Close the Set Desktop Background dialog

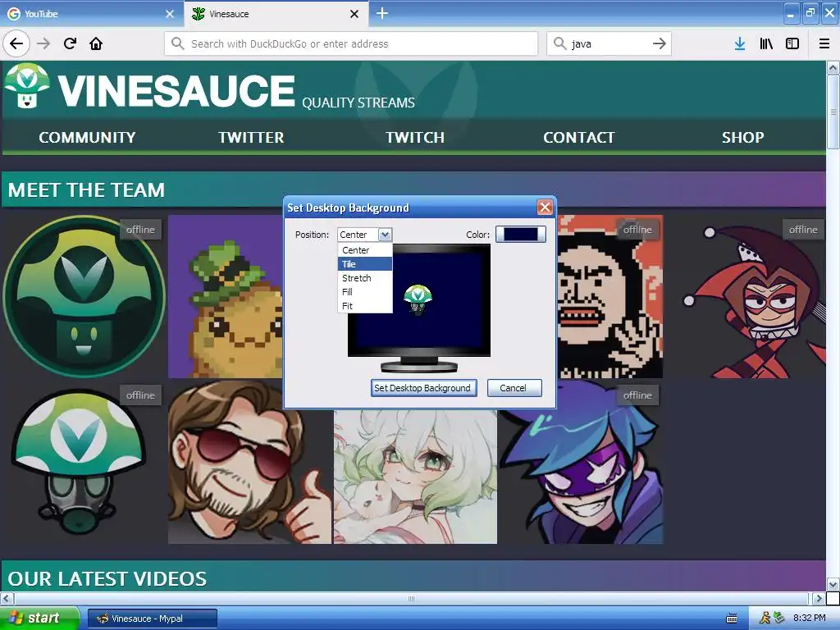tap(545, 208)
